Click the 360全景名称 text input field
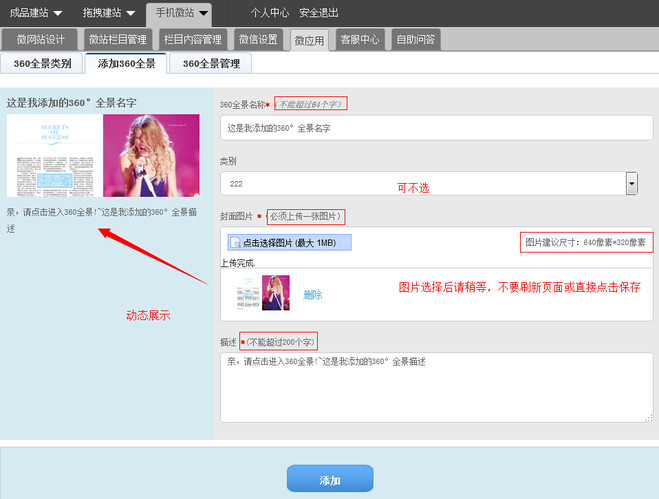Image resolution: width=659 pixels, height=499 pixels. [435, 128]
